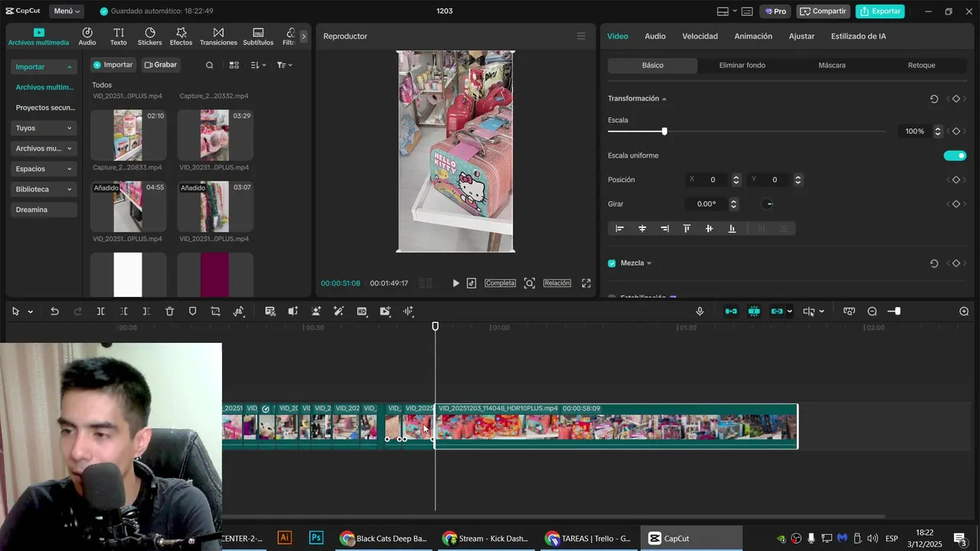Toggle auto snapping in timeline
Image resolution: width=980 pixels, height=551 pixels.
(x=754, y=311)
